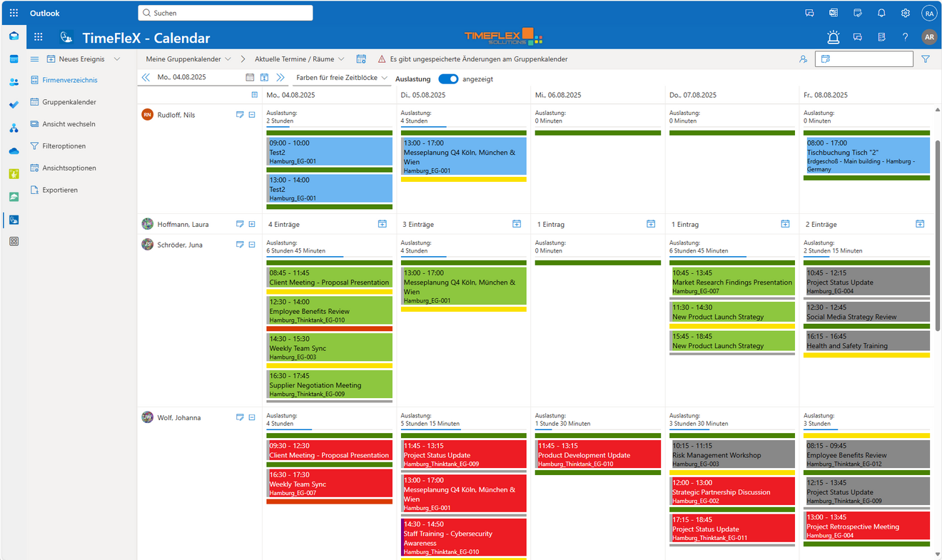Click the calendar search input field

tap(864, 59)
